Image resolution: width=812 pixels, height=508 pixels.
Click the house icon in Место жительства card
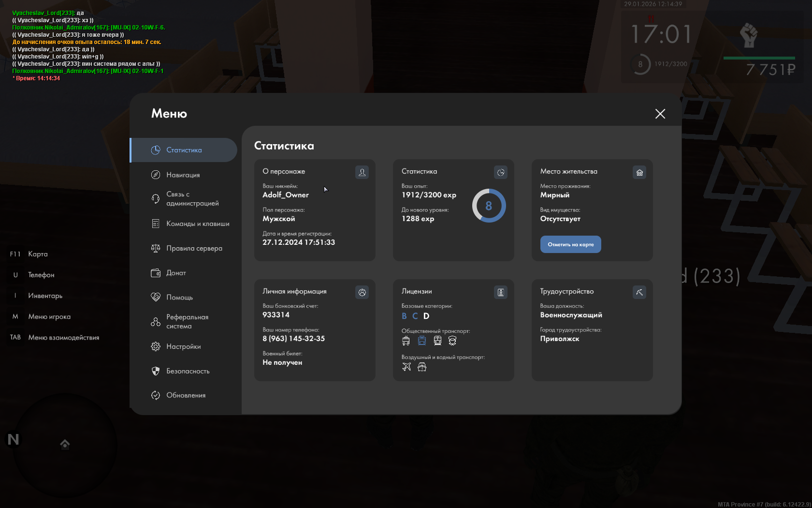[639, 172]
